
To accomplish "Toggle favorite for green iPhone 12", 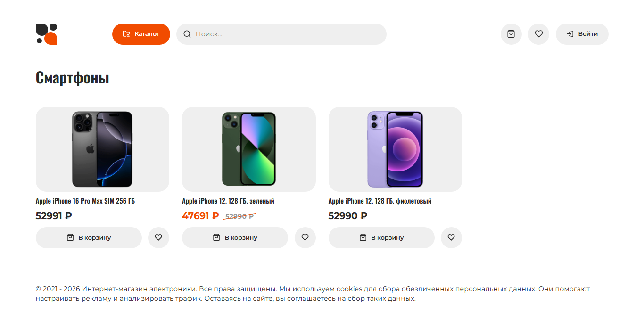I will coord(305,237).
